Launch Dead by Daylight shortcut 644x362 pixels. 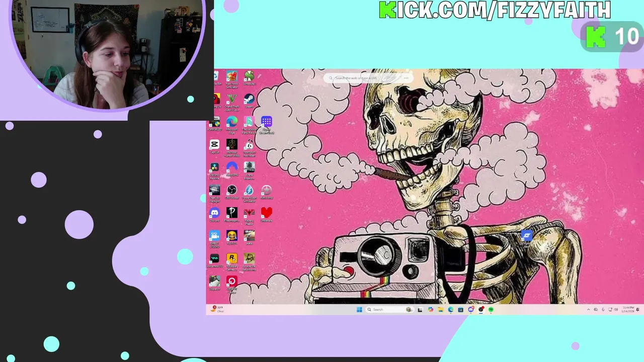click(x=214, y=194)
